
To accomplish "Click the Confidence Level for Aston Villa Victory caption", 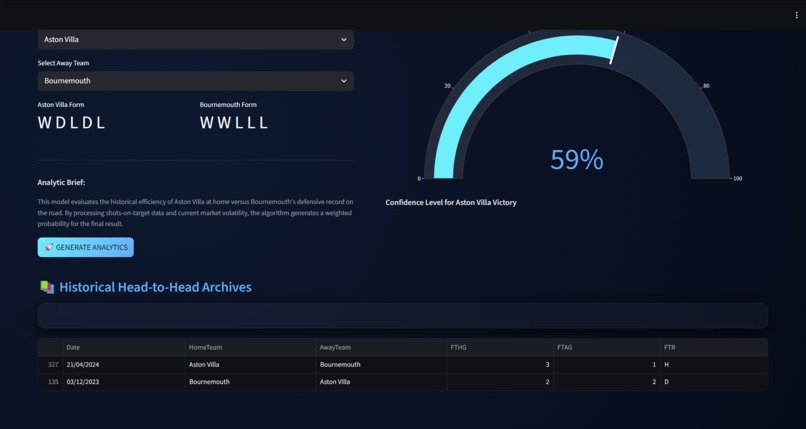I will point(451,202).
